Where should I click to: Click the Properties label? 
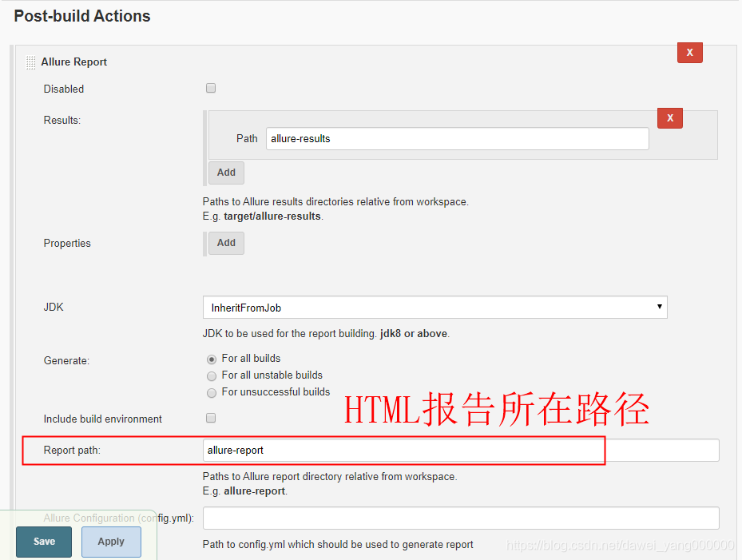pyautogui.click(x=67, y=244)
